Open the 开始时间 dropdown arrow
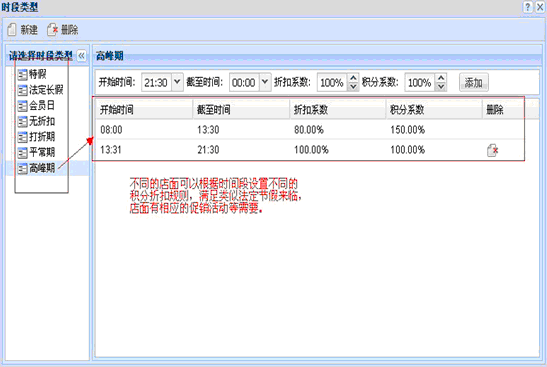This screenshot has width=547, height=367. click(x=177, y=82)
